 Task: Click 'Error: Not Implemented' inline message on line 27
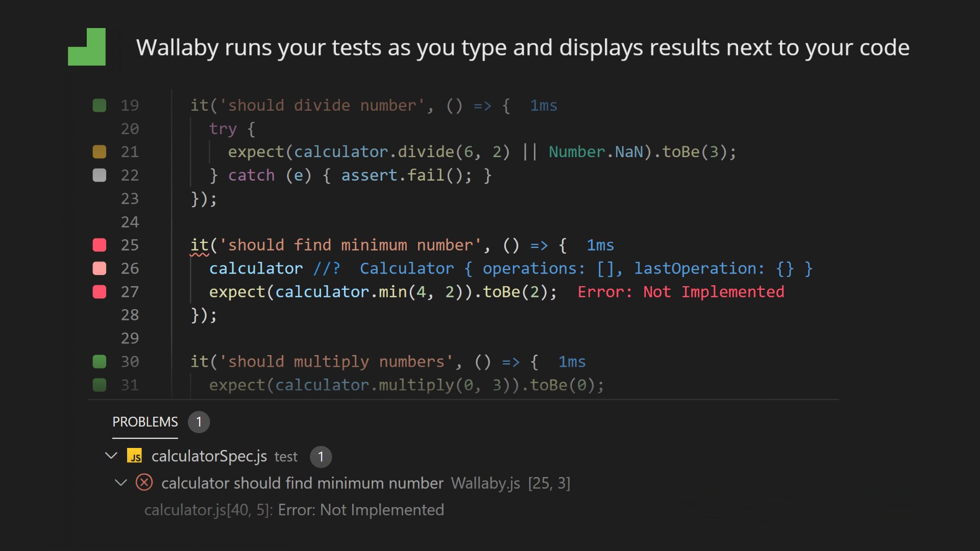pos(681,292)
